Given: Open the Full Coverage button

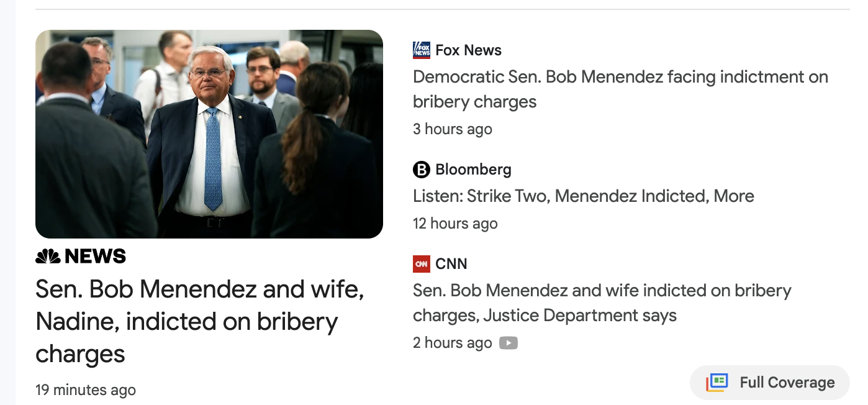Looking at the screenshot, I should (770, 383).
